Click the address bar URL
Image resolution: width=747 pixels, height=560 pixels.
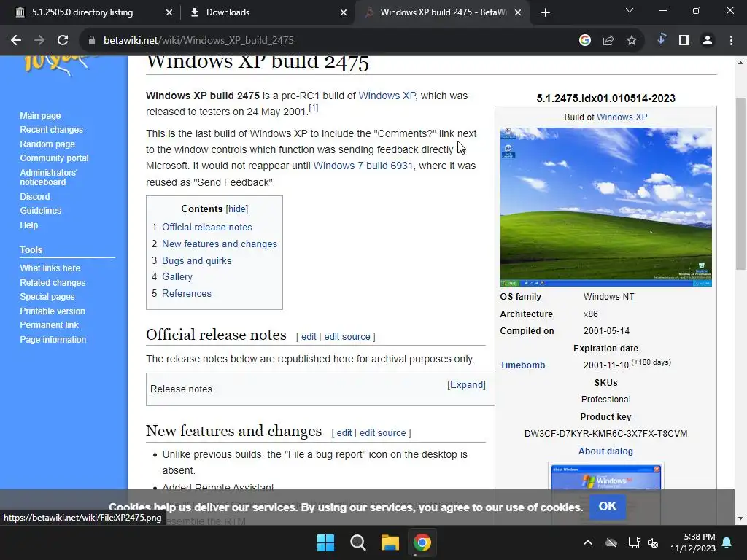pyautogui.click(x=198, y=41)
